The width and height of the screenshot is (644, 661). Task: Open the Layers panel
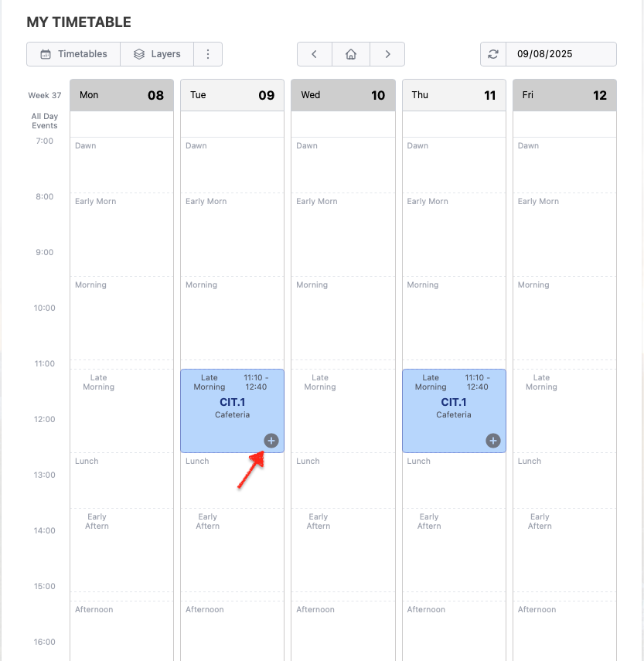pyautogui.click(x=157, y=54)
